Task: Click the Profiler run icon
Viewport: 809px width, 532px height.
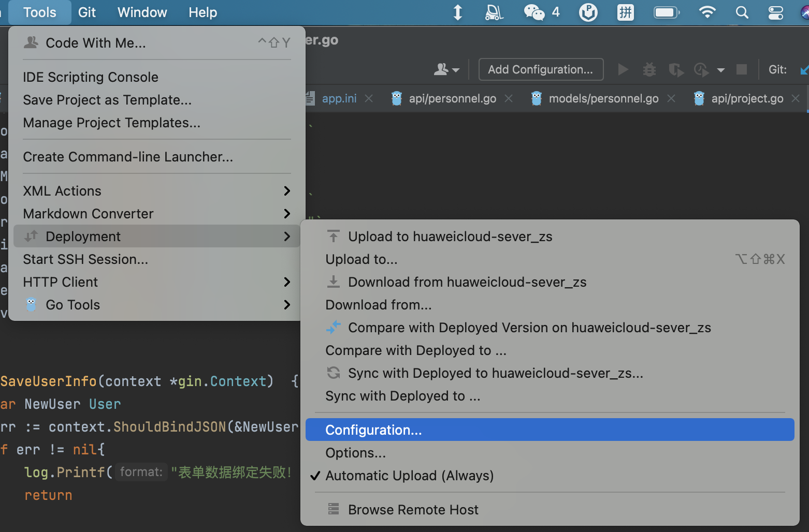Action: pyautogui.click(x=702, y=69)
